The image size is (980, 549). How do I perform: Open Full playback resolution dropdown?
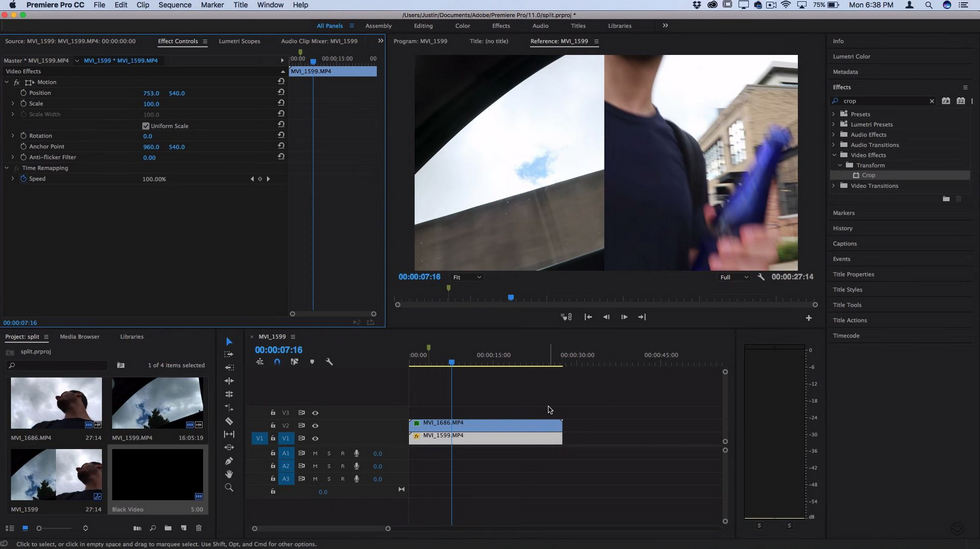[x=734, y=277]
